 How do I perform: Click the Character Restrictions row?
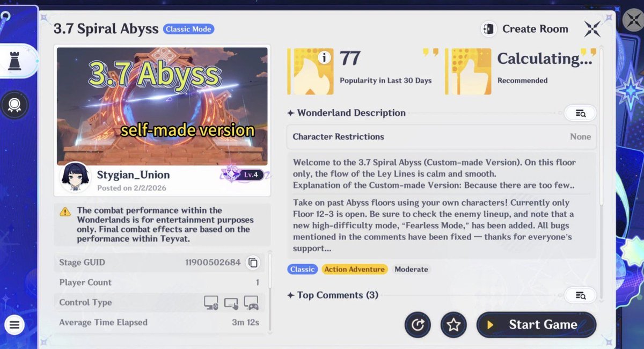pos(442,136)
